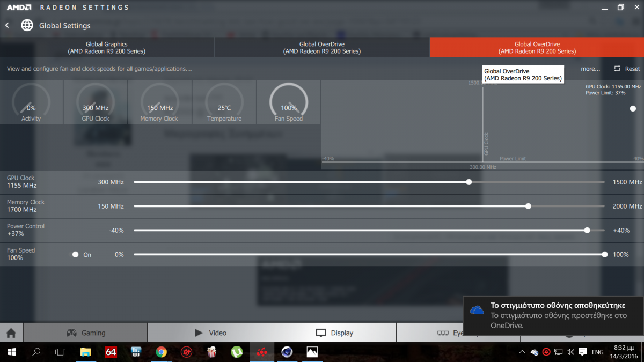Click the Global Settings globe icon

[x=27, y=25]
